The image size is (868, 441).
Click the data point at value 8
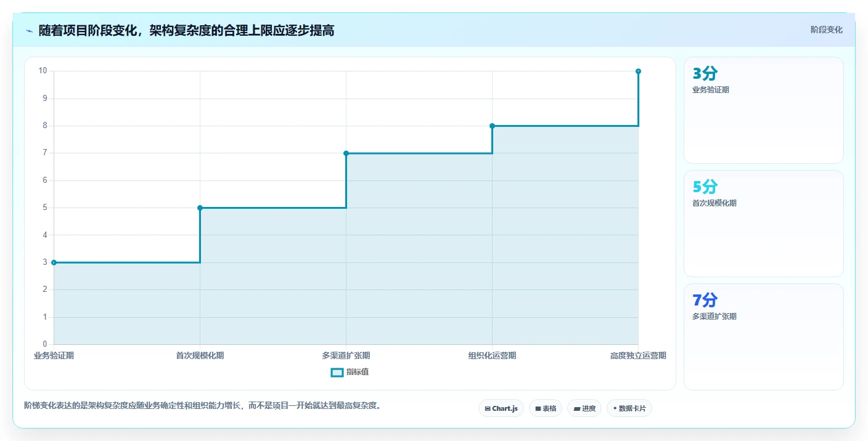tap(492, 126)
